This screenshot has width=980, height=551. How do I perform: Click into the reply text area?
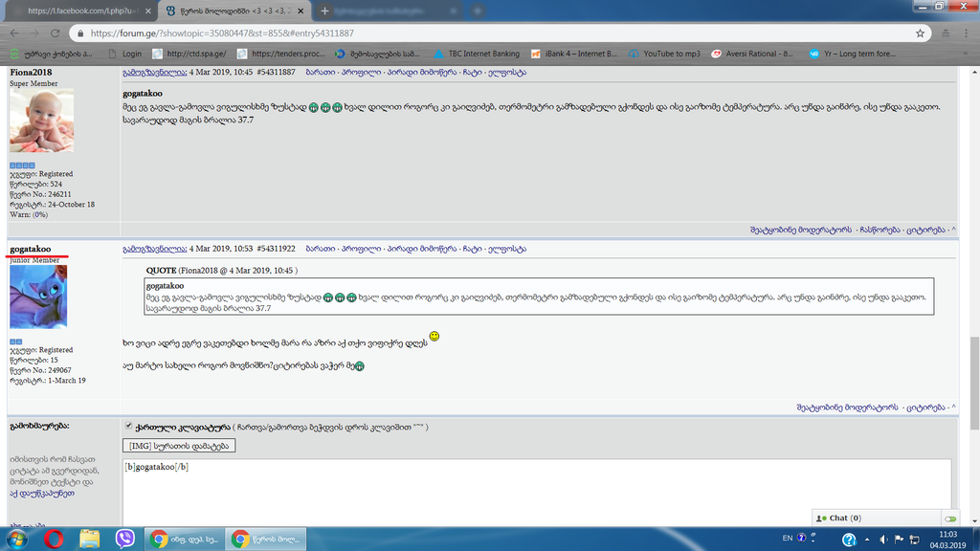(x=537, y=493)
